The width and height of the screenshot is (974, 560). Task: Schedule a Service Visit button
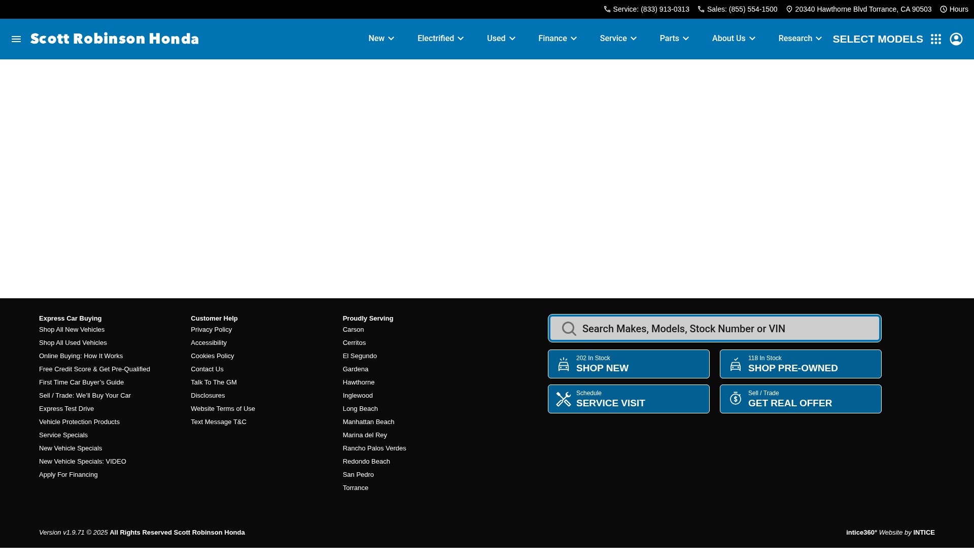point(629,399)
